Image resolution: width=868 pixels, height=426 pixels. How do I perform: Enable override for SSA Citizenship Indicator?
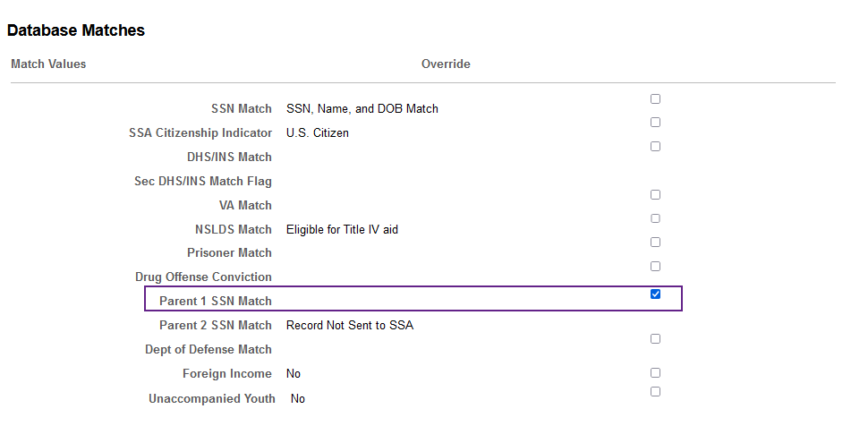tap(655, 123)
